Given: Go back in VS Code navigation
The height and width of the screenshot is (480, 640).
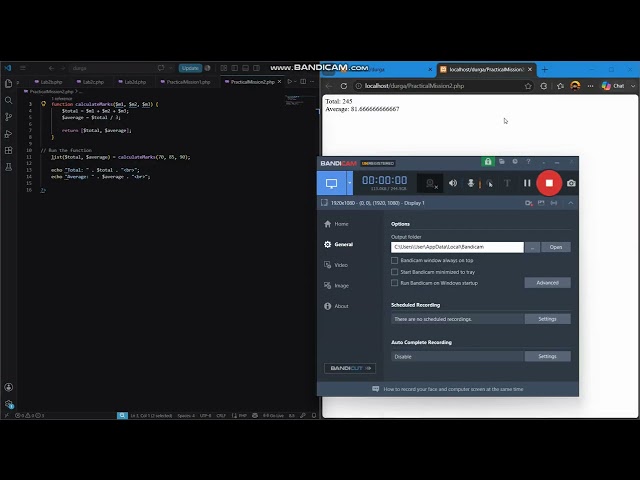Looking at the screenshot, I should (x=51, y=68).
